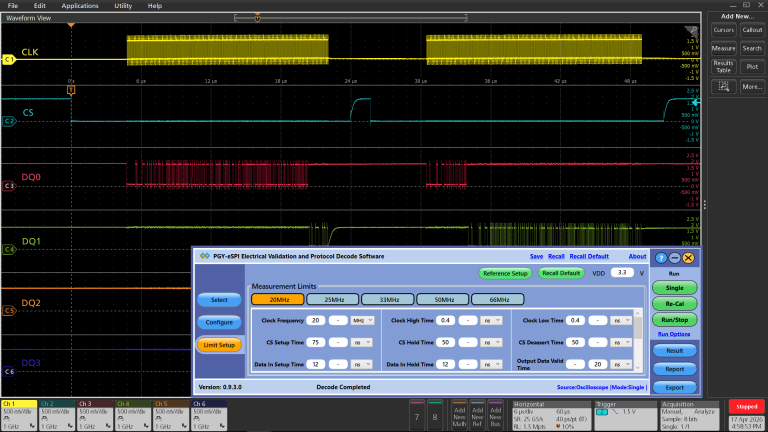Click the C1 CLK channel handle badge

coord(9,60)
